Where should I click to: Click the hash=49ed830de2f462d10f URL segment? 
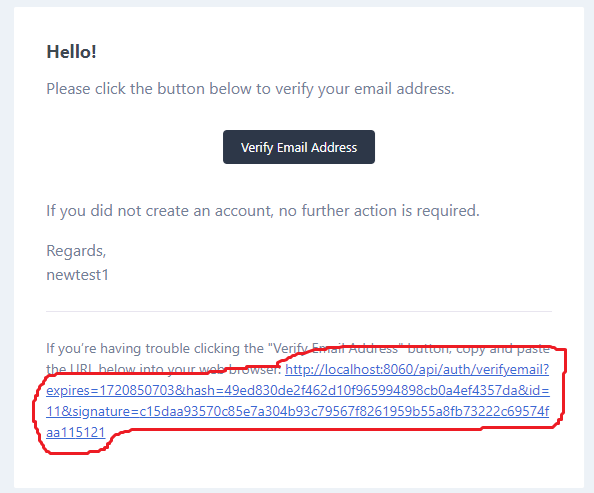tap(270, 390)
